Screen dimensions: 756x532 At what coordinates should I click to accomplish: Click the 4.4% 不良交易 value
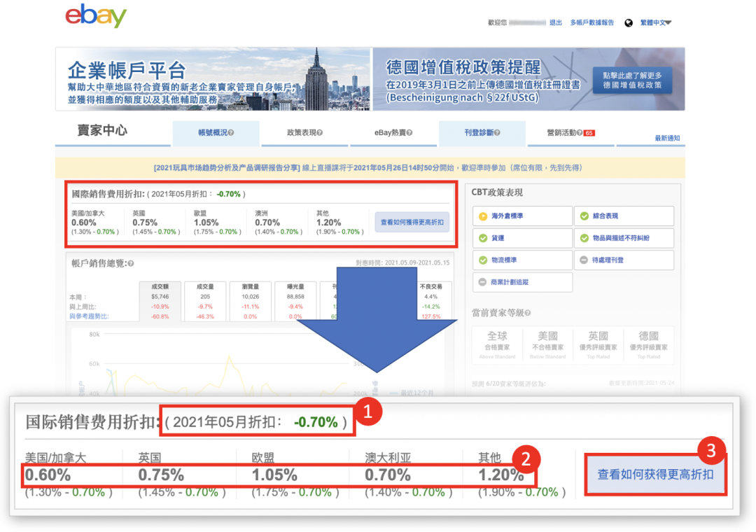(430, 297)
